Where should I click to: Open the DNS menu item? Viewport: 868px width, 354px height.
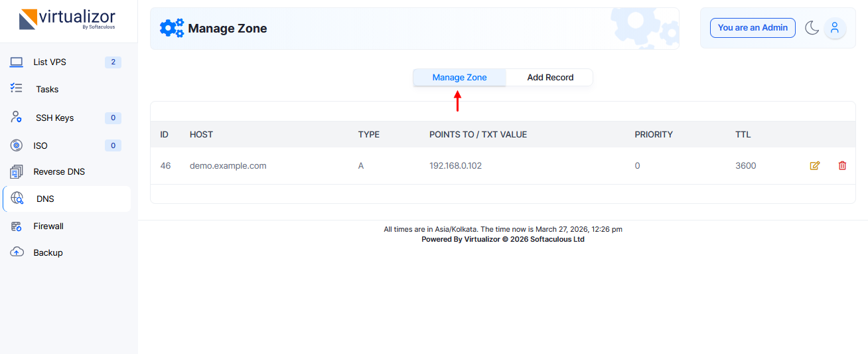click(45, 199)
